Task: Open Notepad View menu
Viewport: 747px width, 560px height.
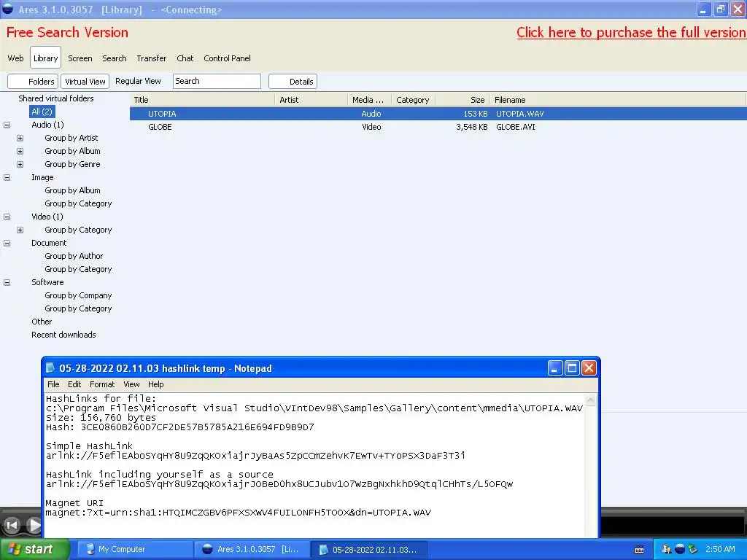Action: pos(131,384)
